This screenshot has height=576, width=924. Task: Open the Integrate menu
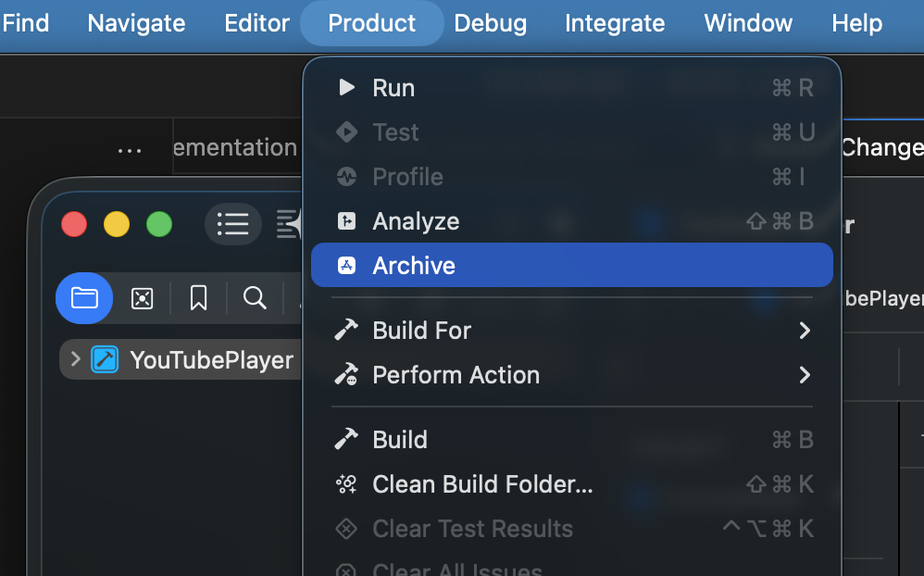pos(615,23)
